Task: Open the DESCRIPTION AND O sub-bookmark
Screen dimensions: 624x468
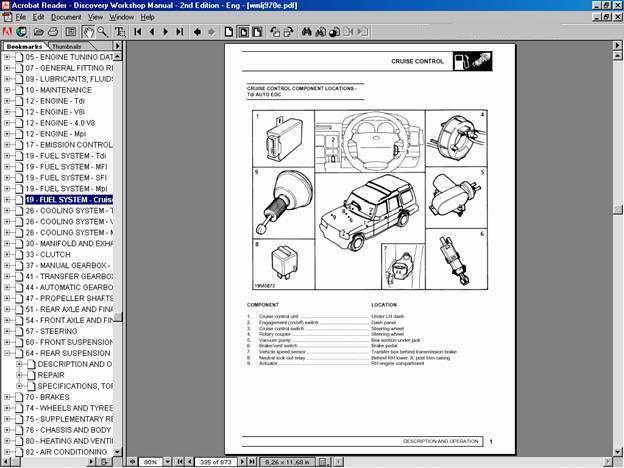Action: pyautogui.click(x=75, y=364)
